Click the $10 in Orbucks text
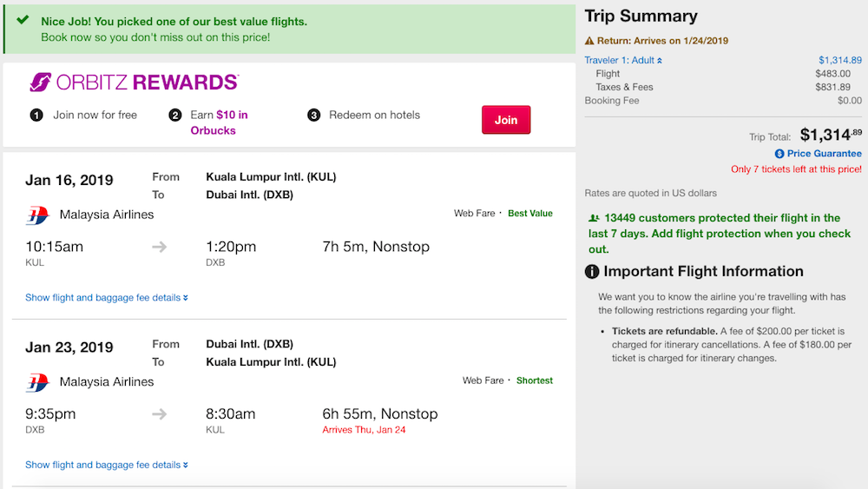The width and height of the screenshot is (868, 489). 220,122
